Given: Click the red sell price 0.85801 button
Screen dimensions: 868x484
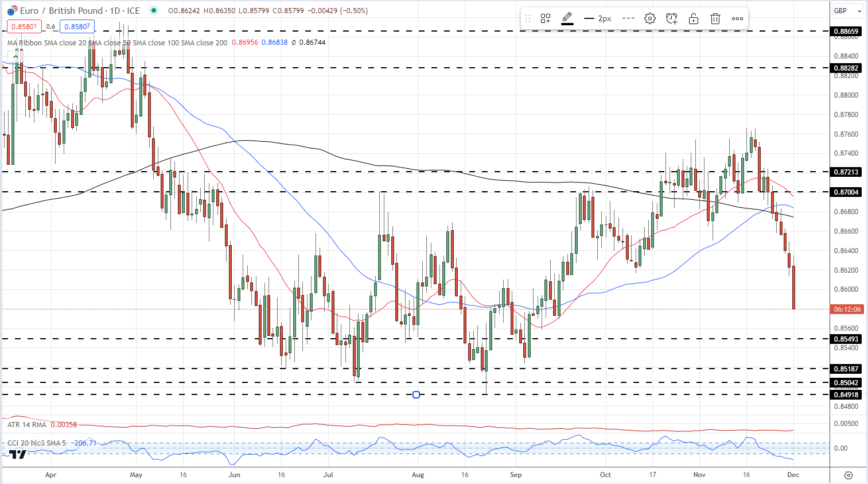Looking at the screenshot, I should pyautogui.click(x=24, y=26).
